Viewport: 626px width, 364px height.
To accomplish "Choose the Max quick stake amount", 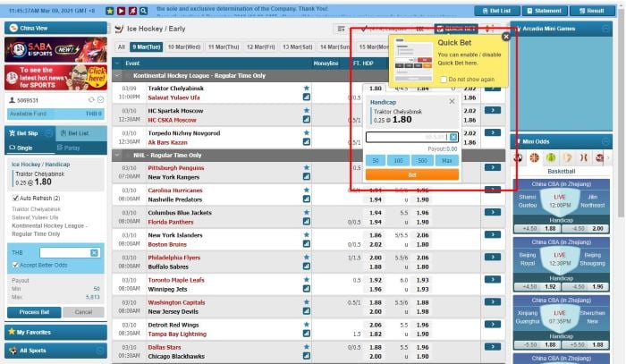I will [447, 160].
